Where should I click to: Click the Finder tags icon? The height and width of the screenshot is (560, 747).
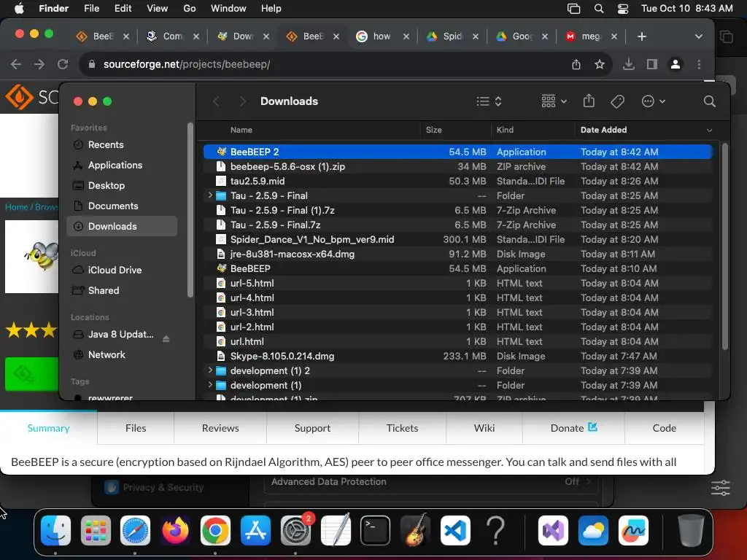(617, 101)
